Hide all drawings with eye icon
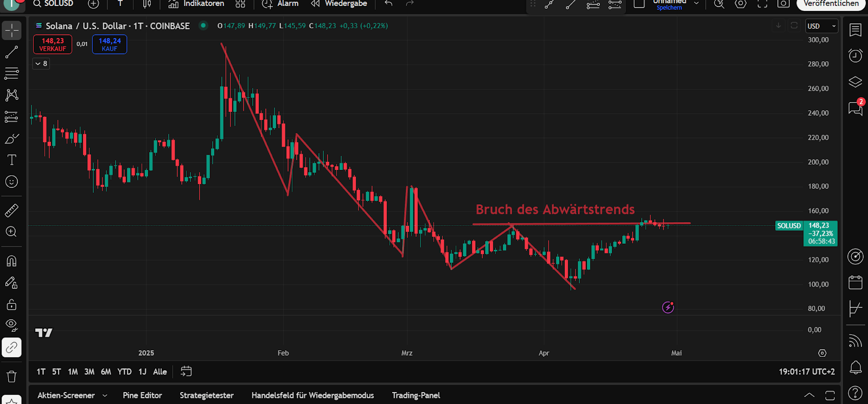The height and width of the screenshot is (404, 868). click(11, 325)
